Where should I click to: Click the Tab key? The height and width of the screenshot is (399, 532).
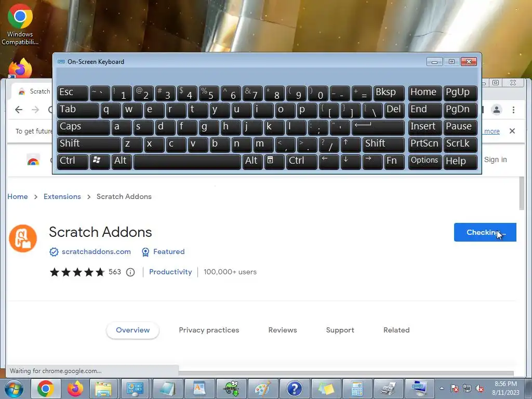click(x=78, y=110)
